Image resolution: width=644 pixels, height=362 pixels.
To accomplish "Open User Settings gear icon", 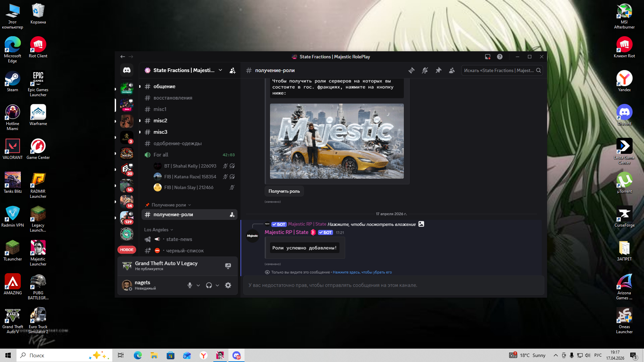I will [228, 285].
